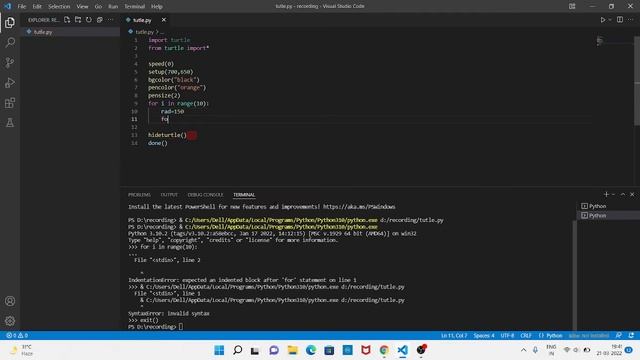Open Microsoft Edge from taskbar
The image size is (640, 360).
click(311, 350)
